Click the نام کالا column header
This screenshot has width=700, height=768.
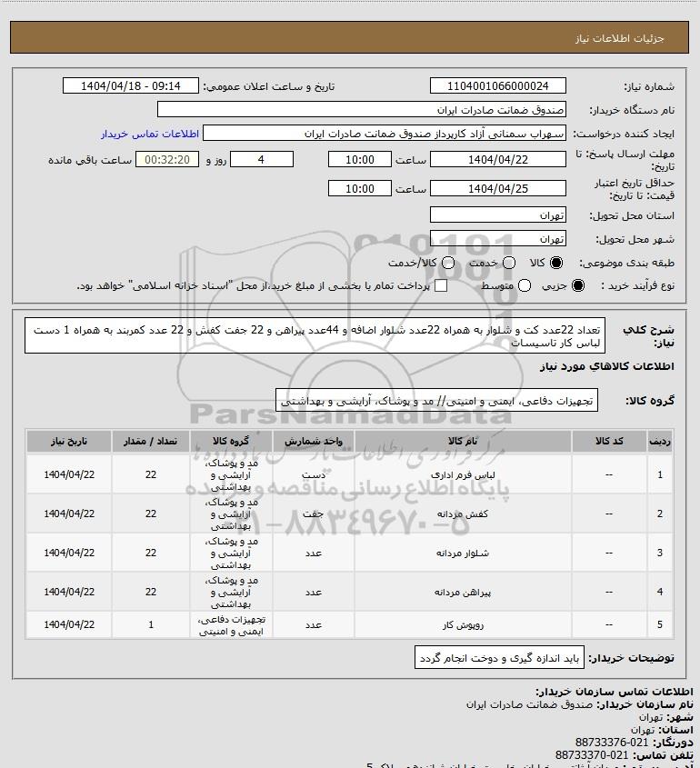(x=463, y=442)
